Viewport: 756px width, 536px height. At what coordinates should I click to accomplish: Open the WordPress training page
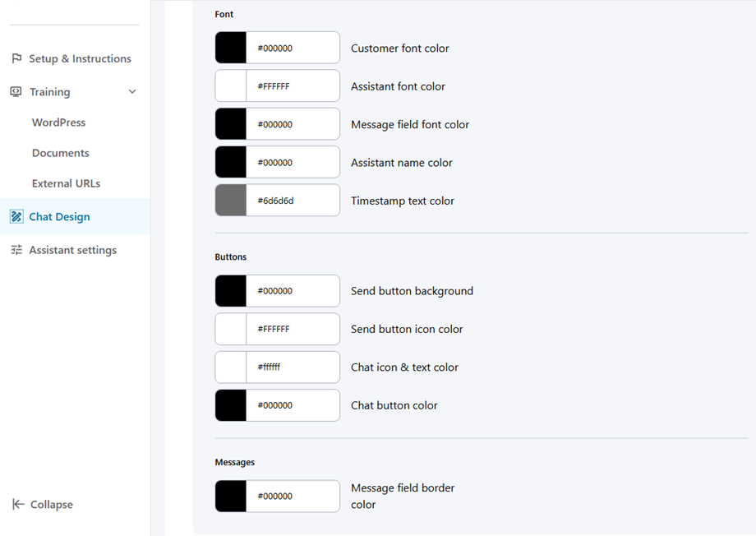coord(58,122)
